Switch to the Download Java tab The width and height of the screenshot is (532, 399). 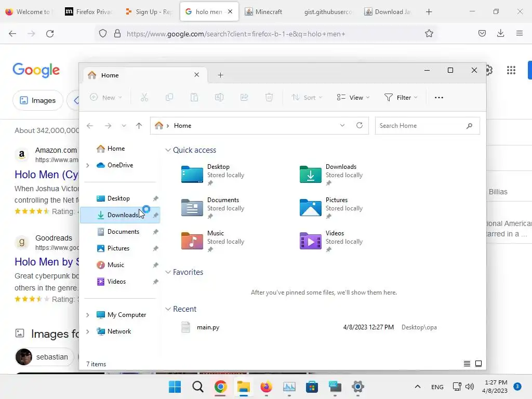pos(387,12)
